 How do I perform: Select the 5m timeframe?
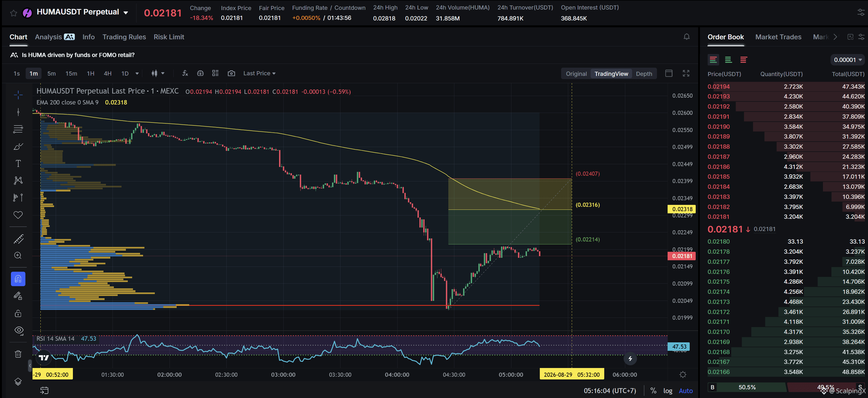[52, 73]
